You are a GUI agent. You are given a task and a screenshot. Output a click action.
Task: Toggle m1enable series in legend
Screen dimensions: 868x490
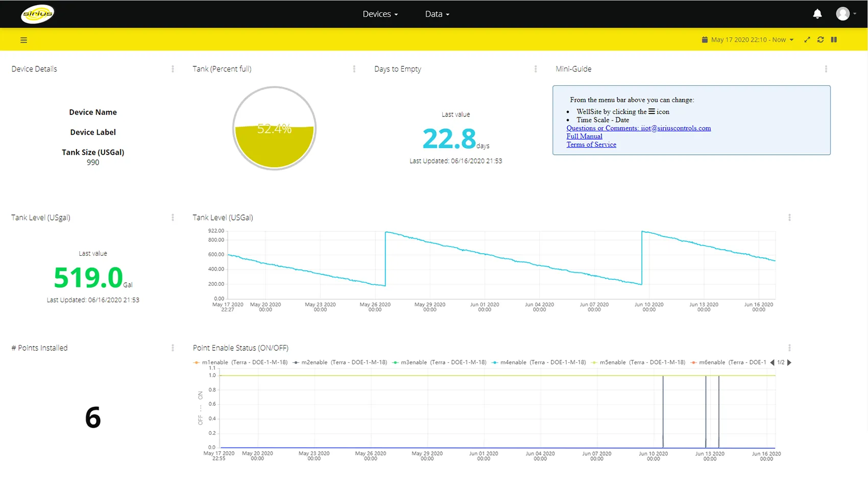[x=240, y=362]
